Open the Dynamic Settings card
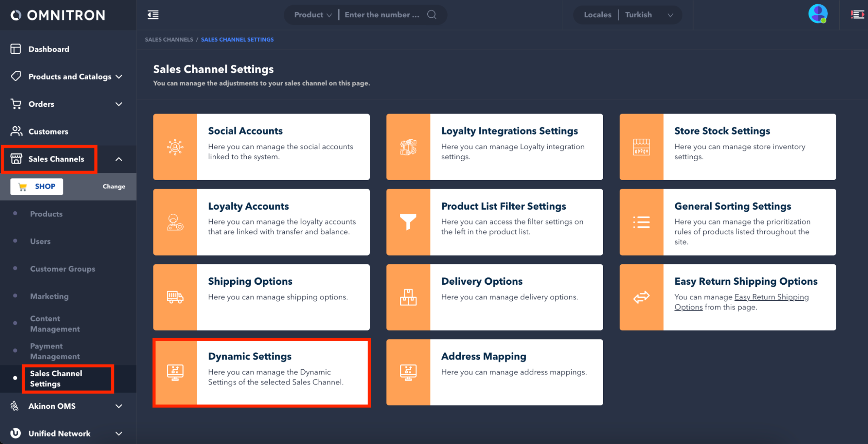The image size is (868, 444). 261,372
